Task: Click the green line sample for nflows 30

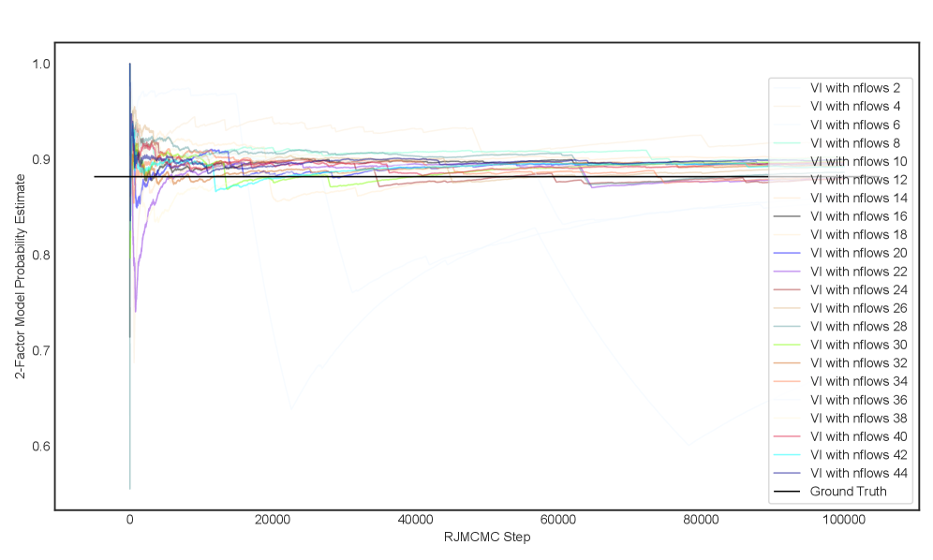Action: click(x=787, y=346)
